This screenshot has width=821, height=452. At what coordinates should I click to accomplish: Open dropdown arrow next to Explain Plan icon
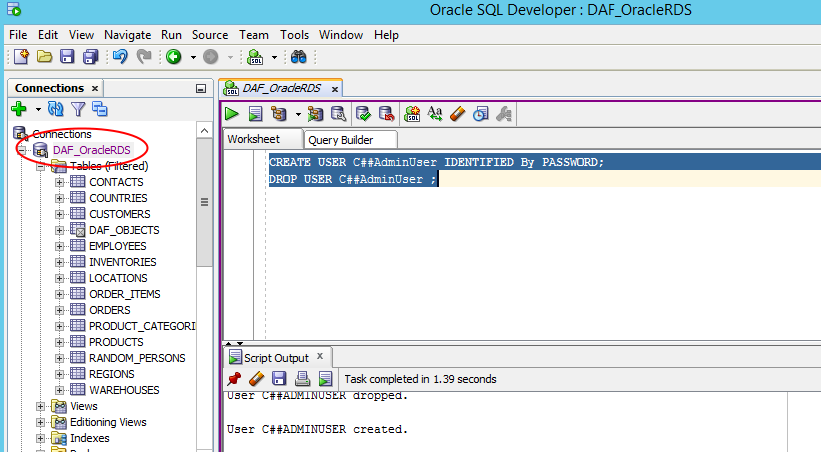click(x=298, y=114)
